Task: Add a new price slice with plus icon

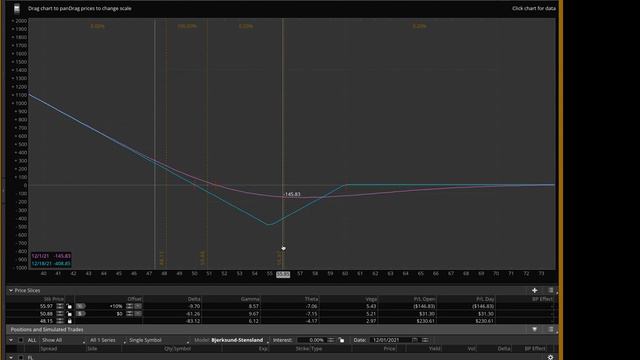Action: click(x=534, y=290)
